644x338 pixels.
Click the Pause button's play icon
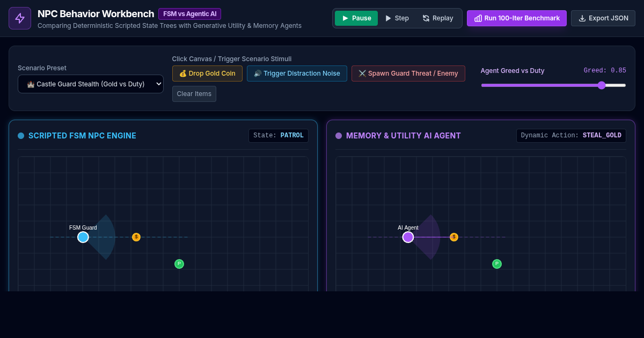tap(345, 18)
